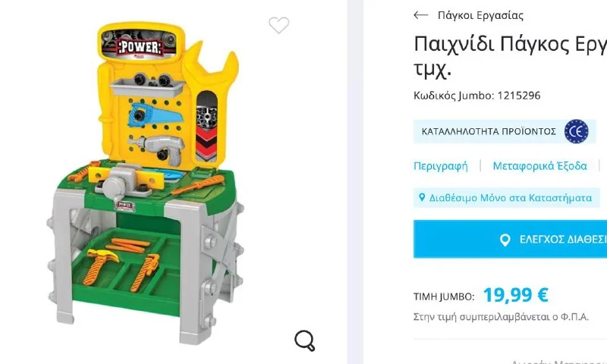This screenshot has width=607, height=364.
Task: Switch to the Μεταφορικά Έξοδα tab
Action: [x=539, y=166]
